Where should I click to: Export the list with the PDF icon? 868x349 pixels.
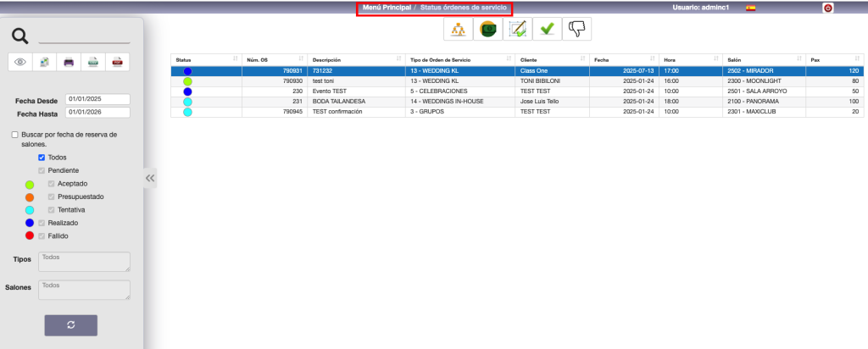coord(119,61)
